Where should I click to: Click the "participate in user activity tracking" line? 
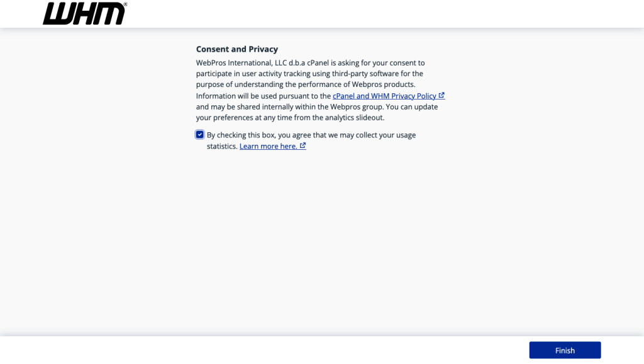click(309, 74)
